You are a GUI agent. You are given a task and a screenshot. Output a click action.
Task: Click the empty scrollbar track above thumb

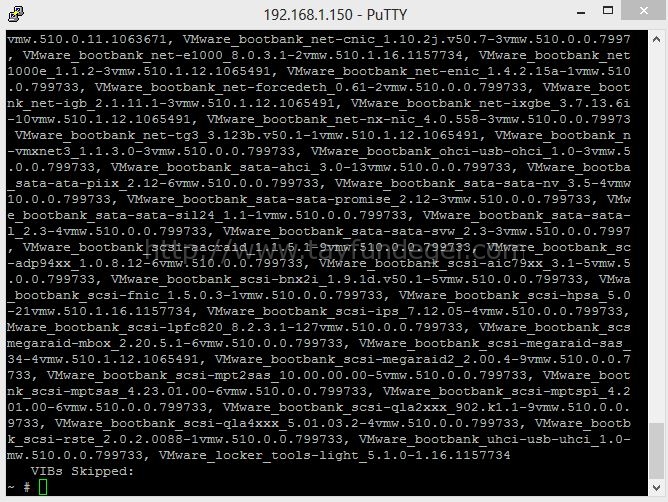656,234
